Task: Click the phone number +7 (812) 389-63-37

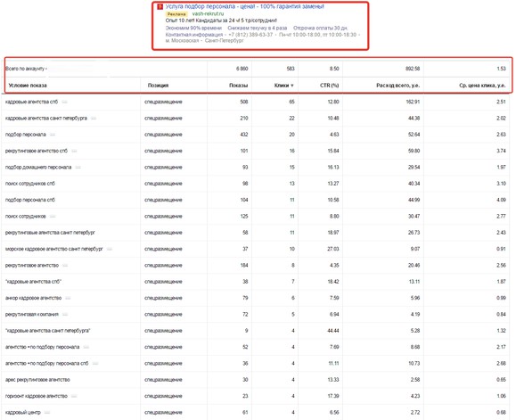Action: pos(250,35)
